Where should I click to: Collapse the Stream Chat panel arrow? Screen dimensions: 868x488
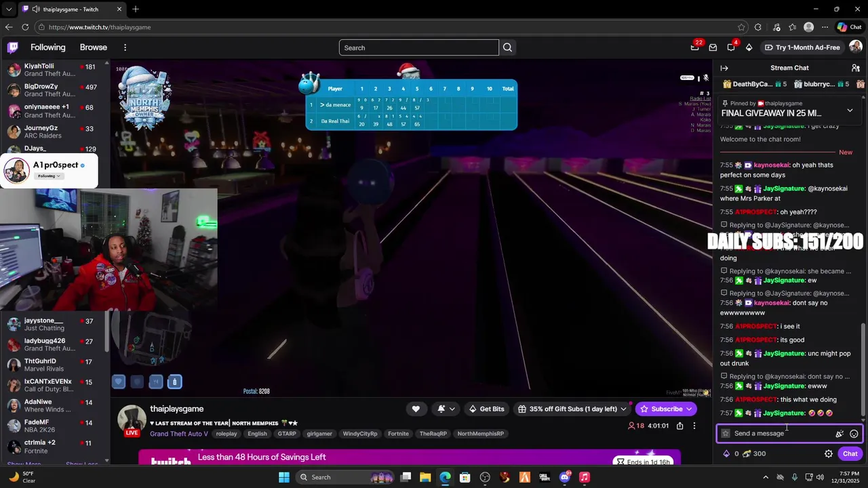(724, 68)
